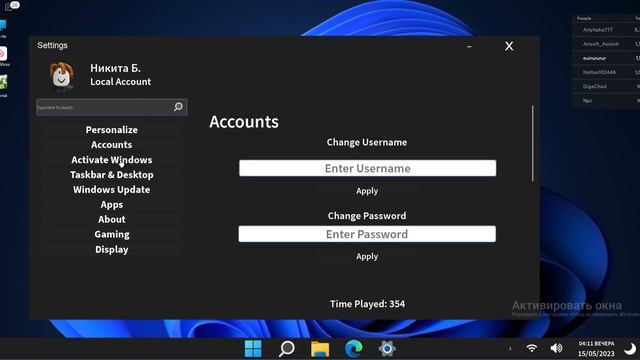Click the Time Played: 354 text
640x360 pixels.
tap(367, 304)
